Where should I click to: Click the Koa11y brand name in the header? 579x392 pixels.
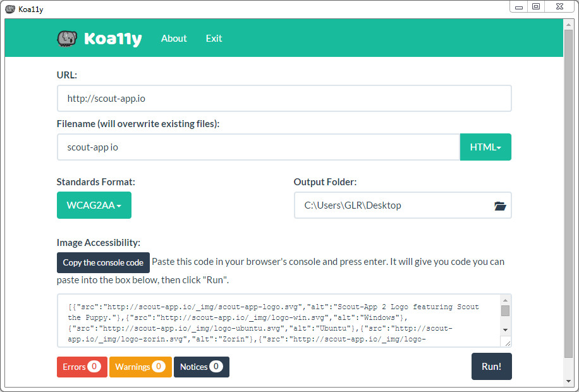pos(113,39)
